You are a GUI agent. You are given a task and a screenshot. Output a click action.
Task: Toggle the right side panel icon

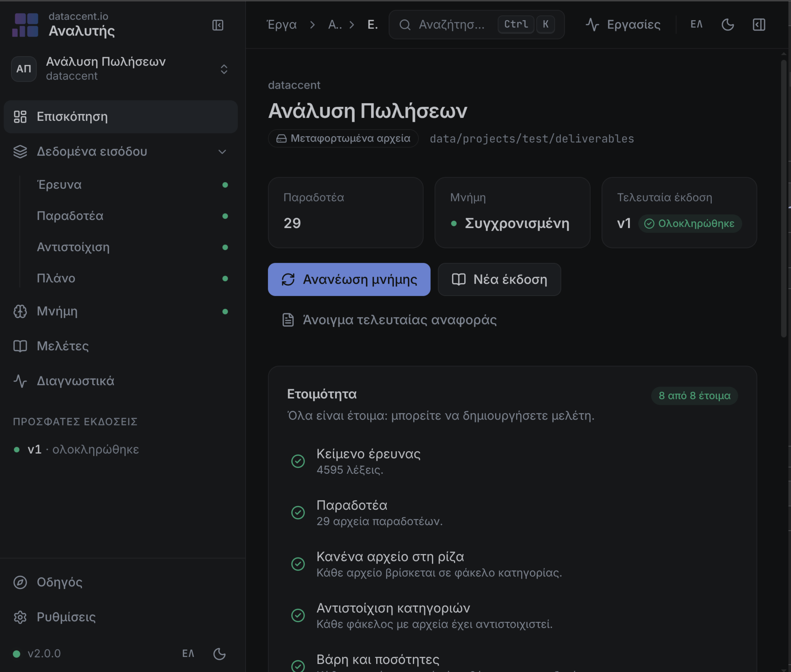coord(759,25)
